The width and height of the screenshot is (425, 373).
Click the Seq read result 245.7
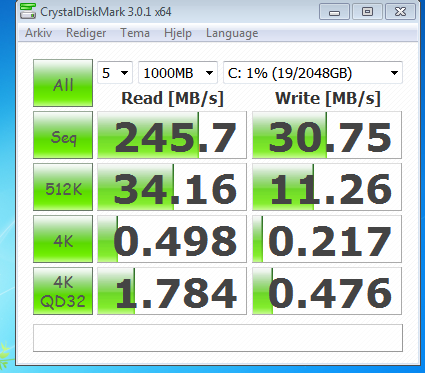tap(172, 135)
